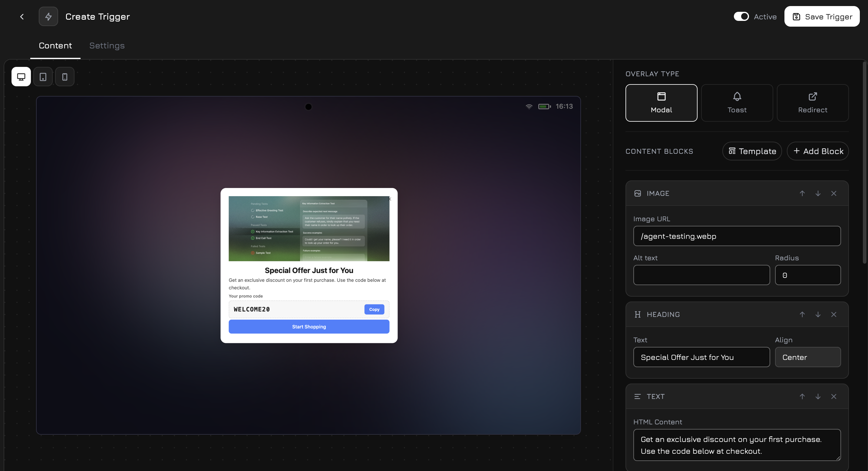This screenshot has height=471, width=868.
Task: Toggle the Active switch off
Action: [x=741, y=16]
